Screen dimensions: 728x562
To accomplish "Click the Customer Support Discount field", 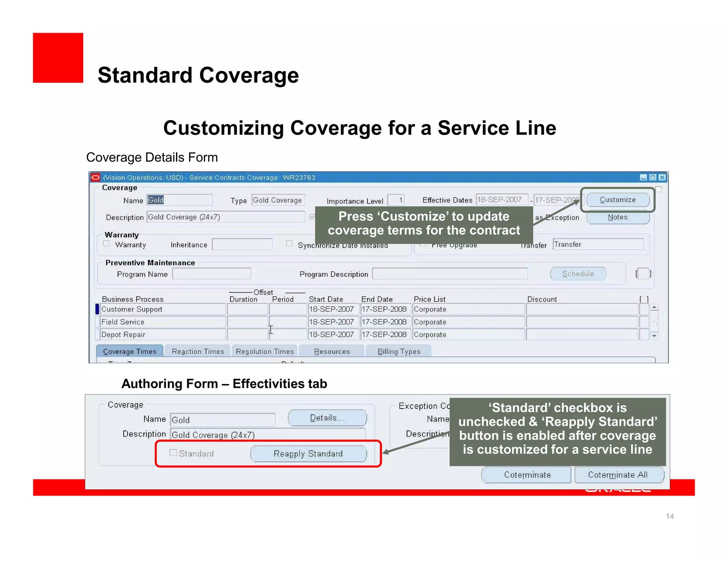I will 582,309.
